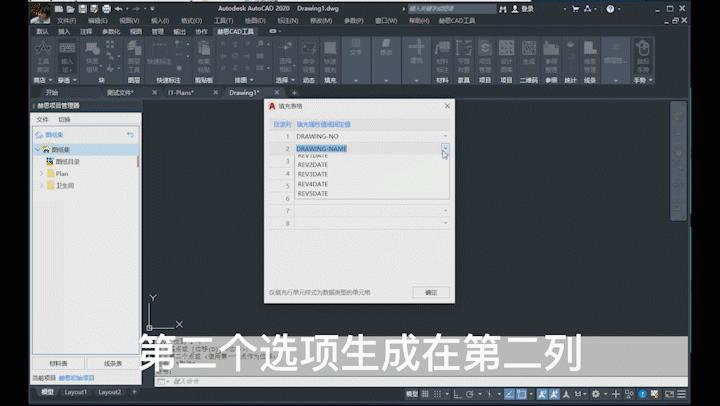Toggle object snap square in status bar

pyautogui.click(x=522, y=394)
